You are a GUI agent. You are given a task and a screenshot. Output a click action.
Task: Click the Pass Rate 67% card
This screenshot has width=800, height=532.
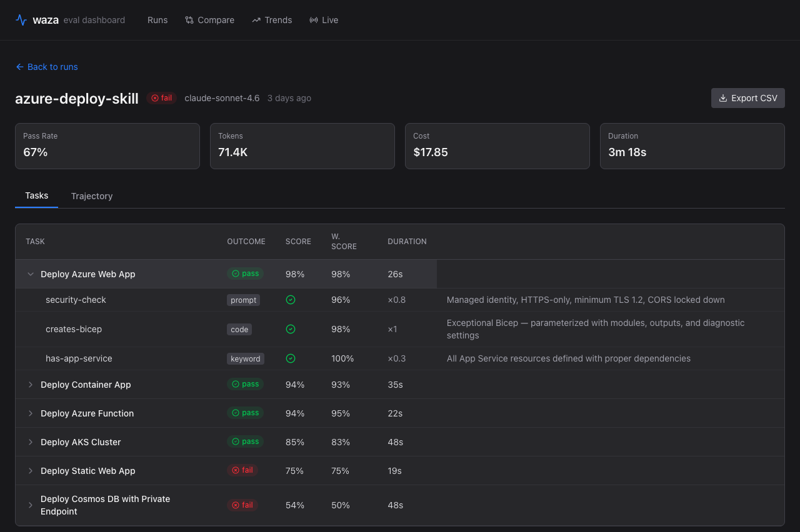[107, 145]
